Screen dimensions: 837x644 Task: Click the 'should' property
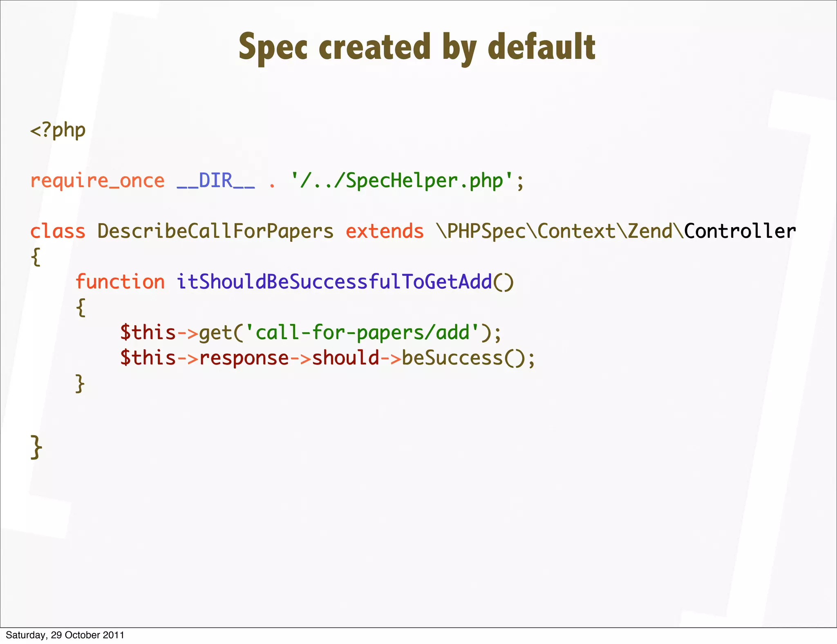[x=345, y=358]
